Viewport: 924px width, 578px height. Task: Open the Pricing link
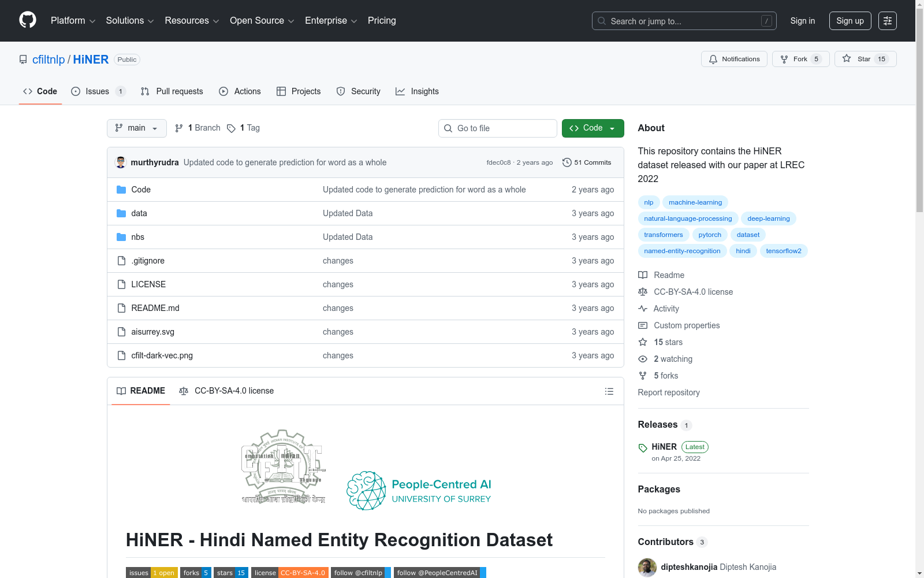(x=382, y=21)
